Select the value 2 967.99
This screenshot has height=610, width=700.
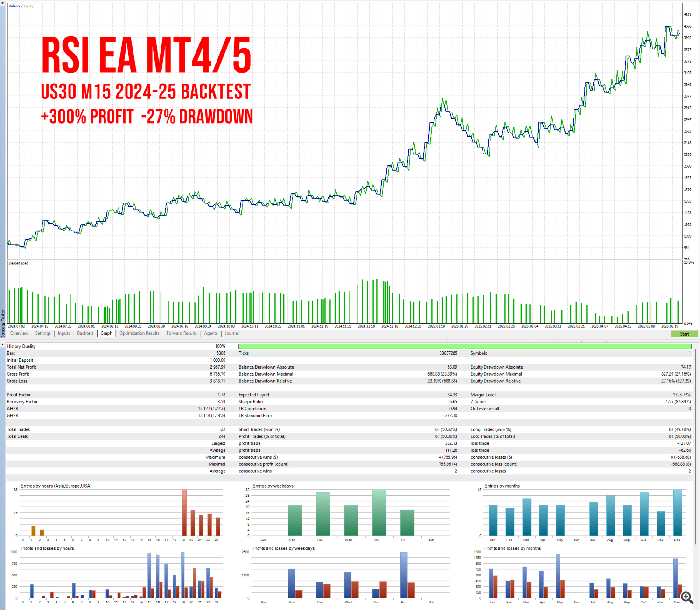[x=217, y=367]
